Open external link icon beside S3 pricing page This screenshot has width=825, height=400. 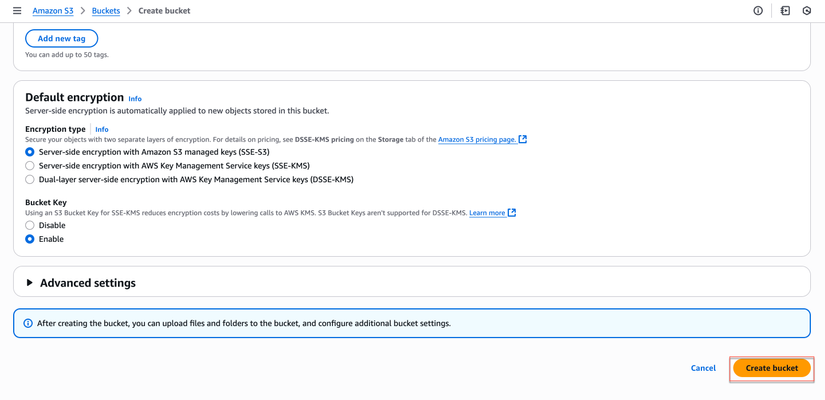click(523, 140)
